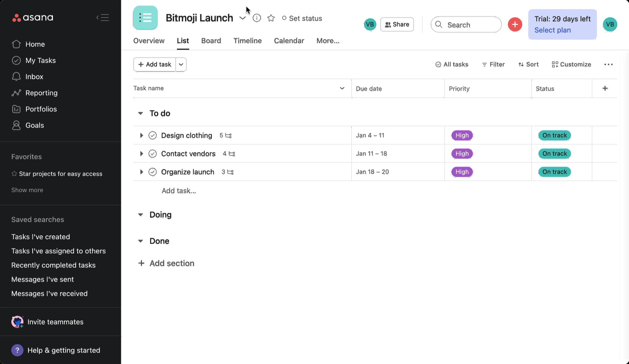Screen dimensions: 629x364
Task: Click Set status
Action: click(x=302, y=18)
